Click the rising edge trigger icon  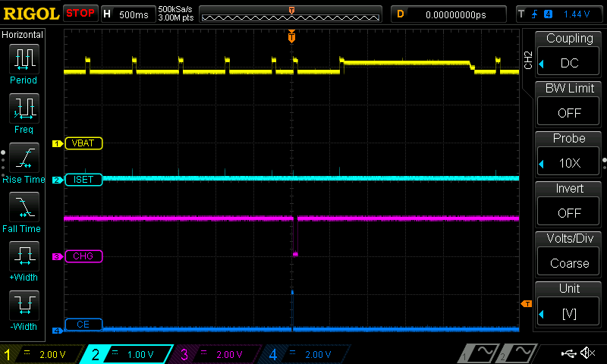coord(535,14)
